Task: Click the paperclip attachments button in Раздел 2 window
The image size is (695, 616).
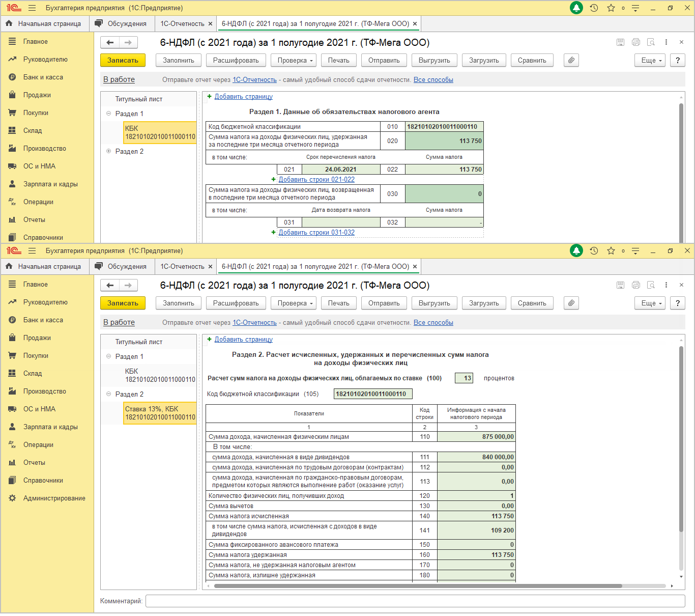Action: click(x=571, y=303)
